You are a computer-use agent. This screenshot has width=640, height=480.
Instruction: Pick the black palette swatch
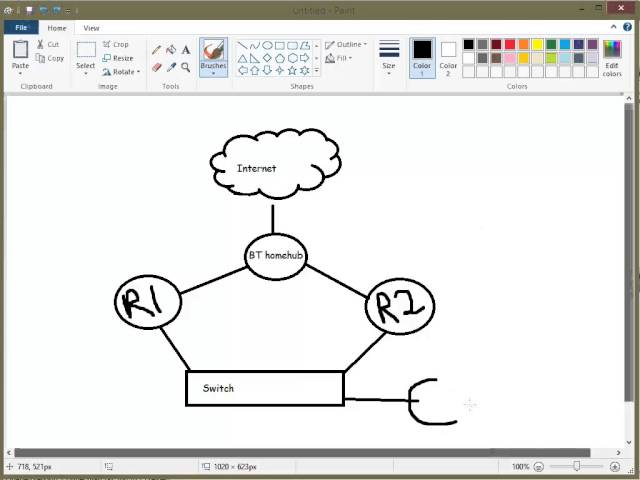[469, 44]
